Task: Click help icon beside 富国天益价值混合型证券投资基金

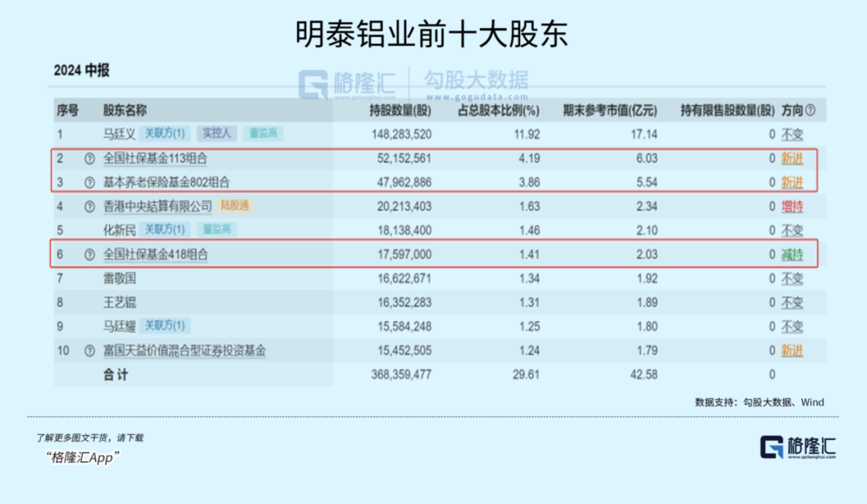Action: [90, 351]
